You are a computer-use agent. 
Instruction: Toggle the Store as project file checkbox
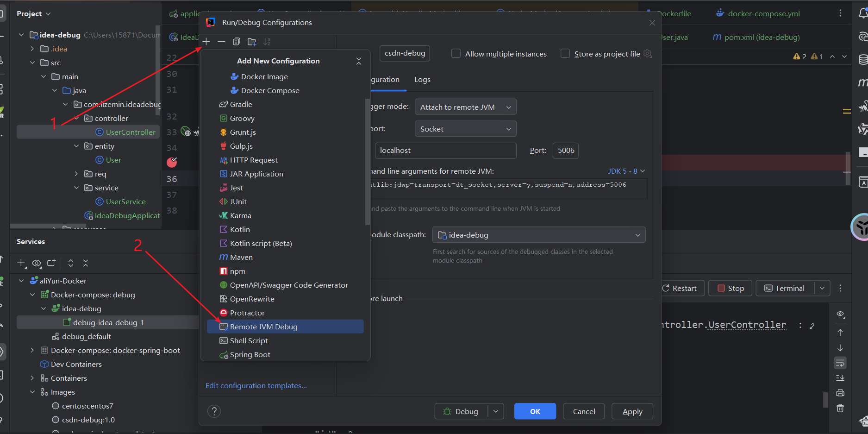click(565, 54)
